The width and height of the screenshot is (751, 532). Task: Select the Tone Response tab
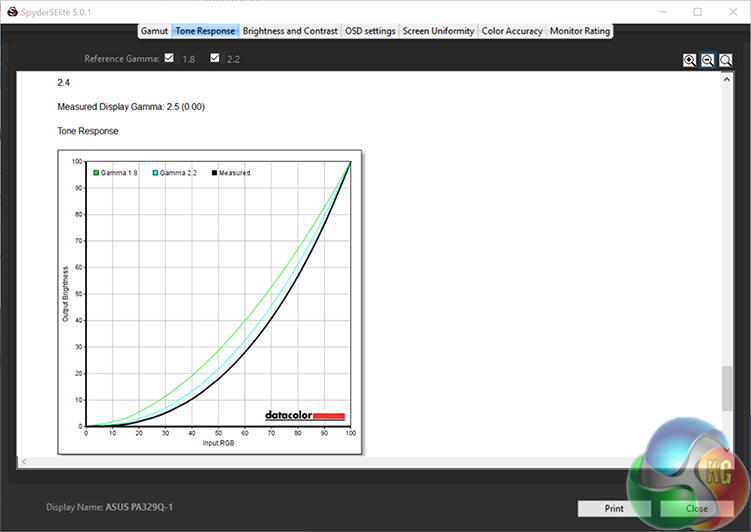pos(205,31)
